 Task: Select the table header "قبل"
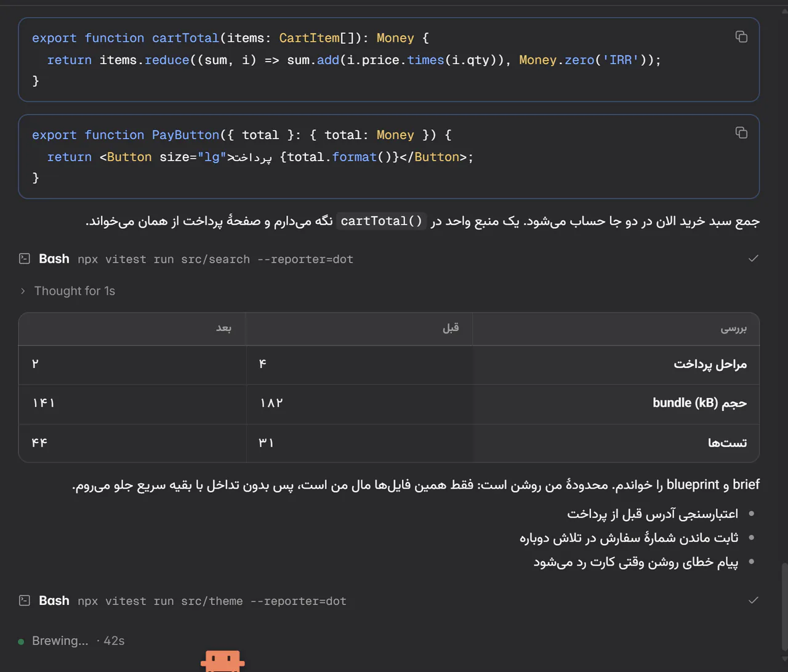point(451,328)
